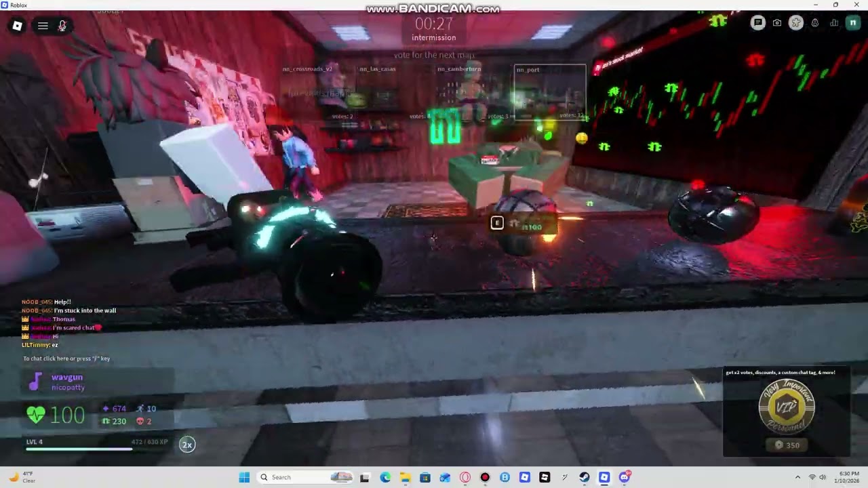Click the 472 / 630 XP text

(149, 442)
